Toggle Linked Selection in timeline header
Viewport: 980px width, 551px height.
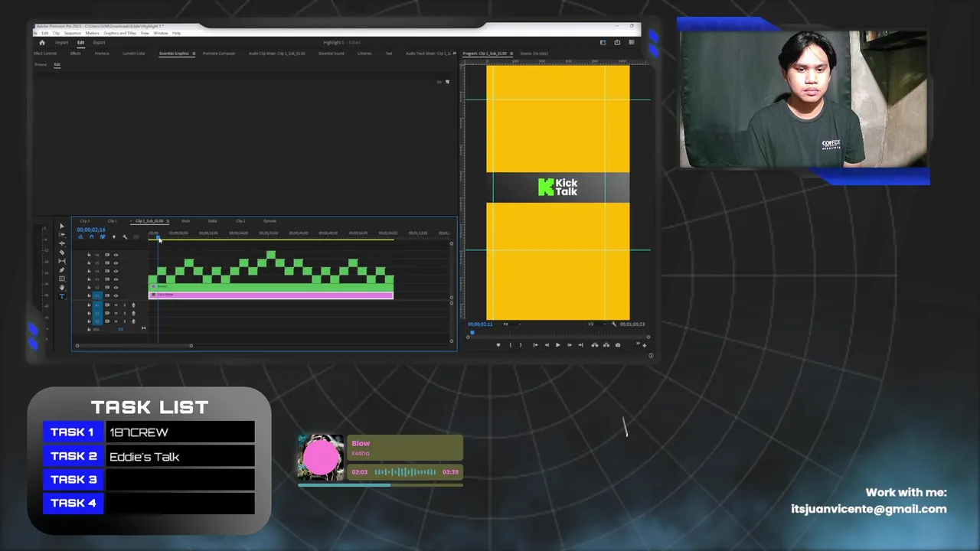pyautogui.click(x=103, y=236)
